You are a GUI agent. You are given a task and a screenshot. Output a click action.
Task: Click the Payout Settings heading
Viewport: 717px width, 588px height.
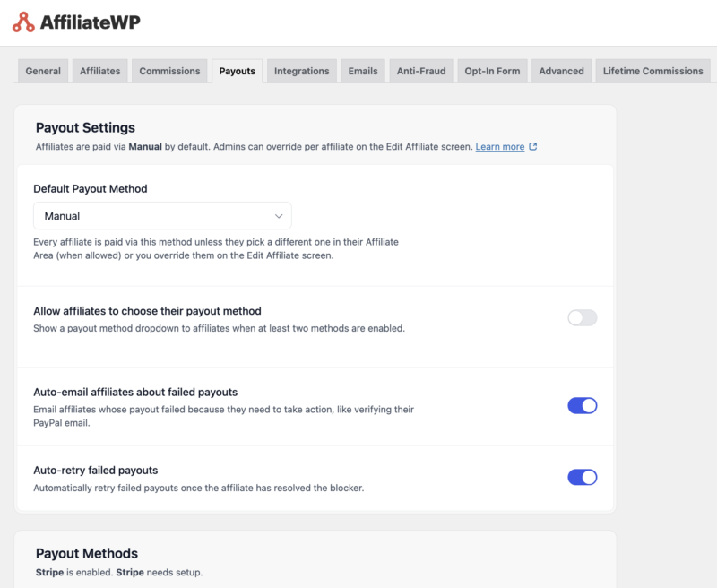[x=85, y=127]
